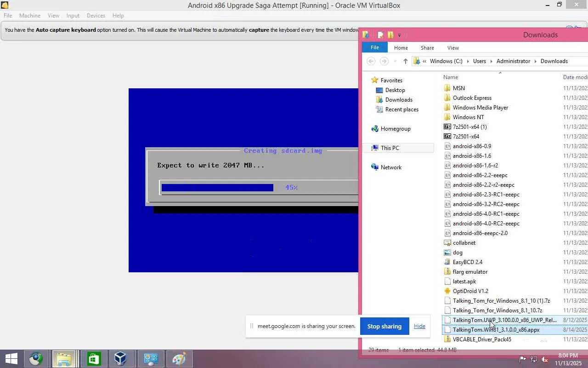Open the Explorer File tab
This screenshot has width=588, height=368.
(x=375, y=47)
